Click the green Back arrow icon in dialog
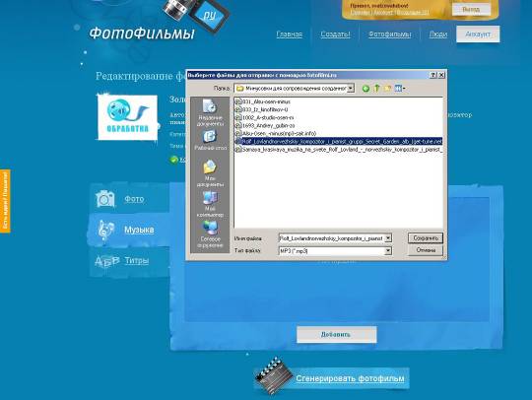 (x=366, y=89)
